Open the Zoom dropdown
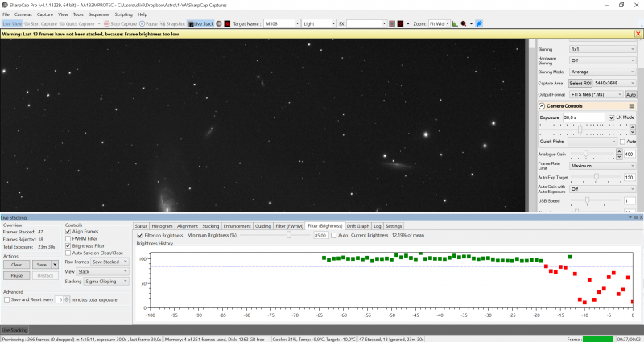644x342 pixels. click(x=439, y=24)
